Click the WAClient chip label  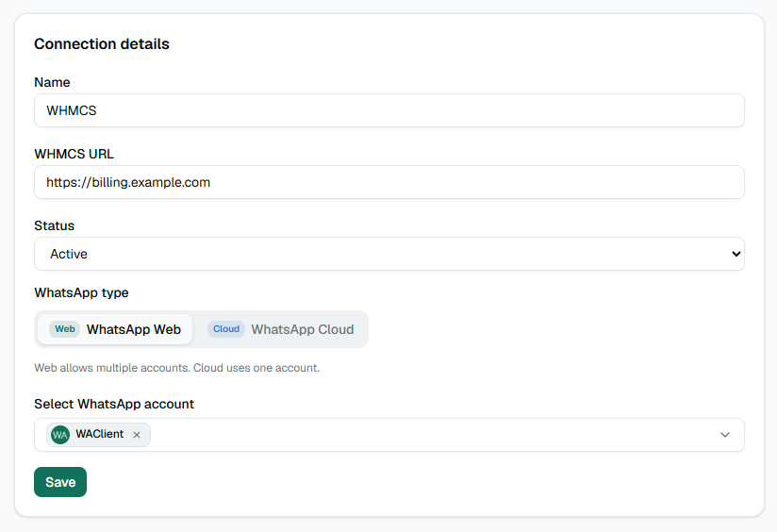(x=100, y=434)
